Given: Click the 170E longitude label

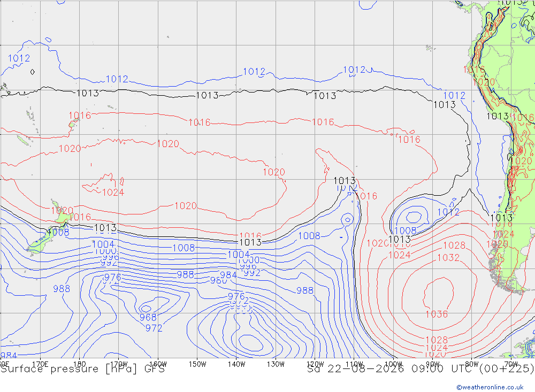Looking at the screenshot, I should point(40,364).
